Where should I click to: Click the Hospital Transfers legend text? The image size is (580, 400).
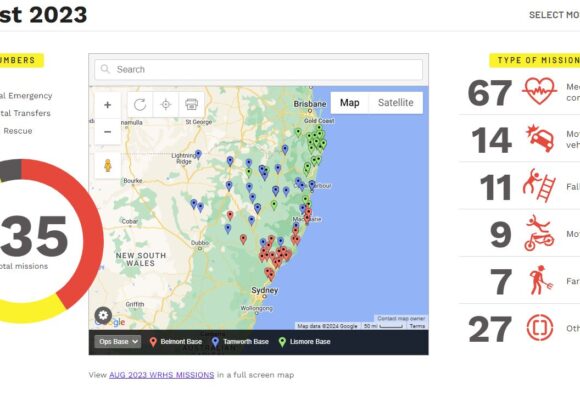click(25, 113)
